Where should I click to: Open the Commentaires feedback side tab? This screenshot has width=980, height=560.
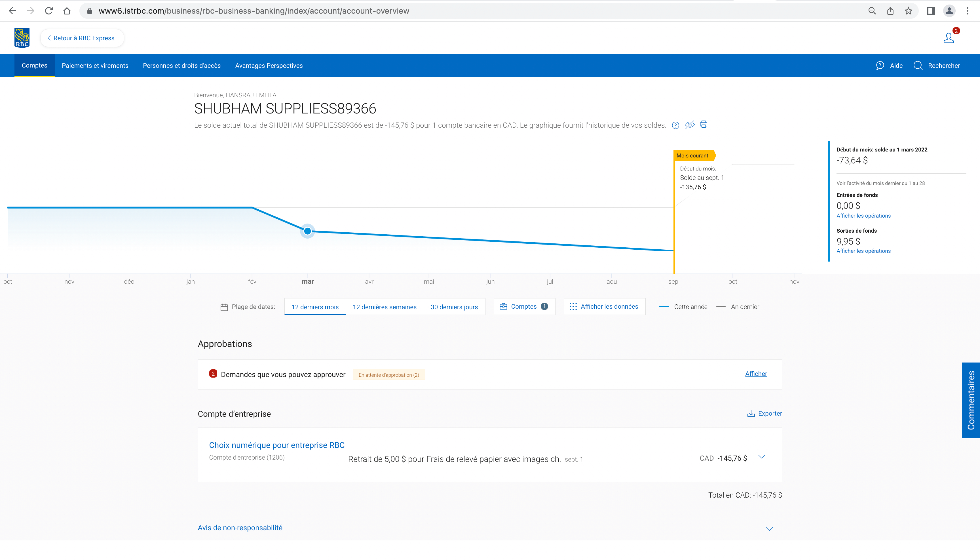tap(971, 400)
